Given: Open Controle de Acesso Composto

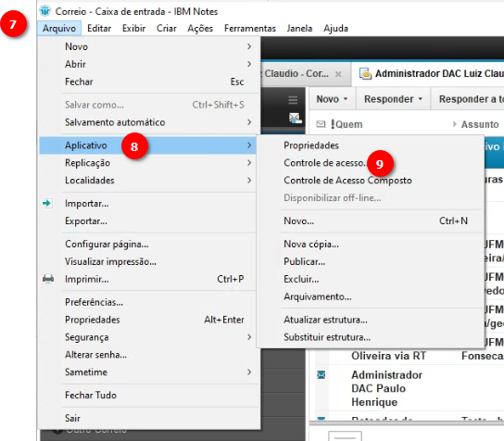Looking at the screenshot, I should pyautogui.click(x=371, y=180).
